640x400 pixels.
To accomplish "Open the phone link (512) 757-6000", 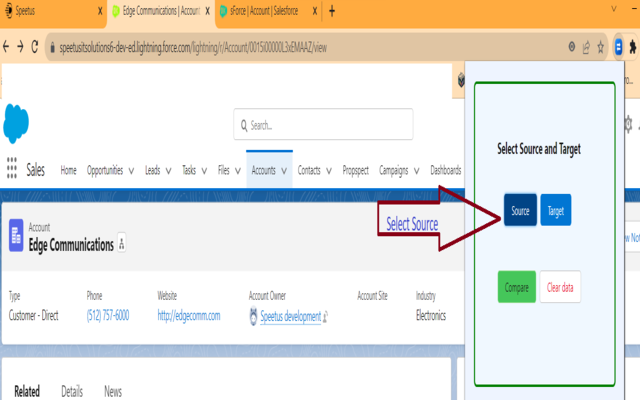I will pos(108,316).
